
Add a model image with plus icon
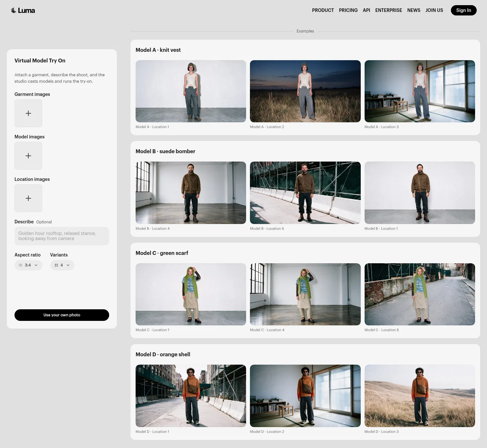point(28,156)
